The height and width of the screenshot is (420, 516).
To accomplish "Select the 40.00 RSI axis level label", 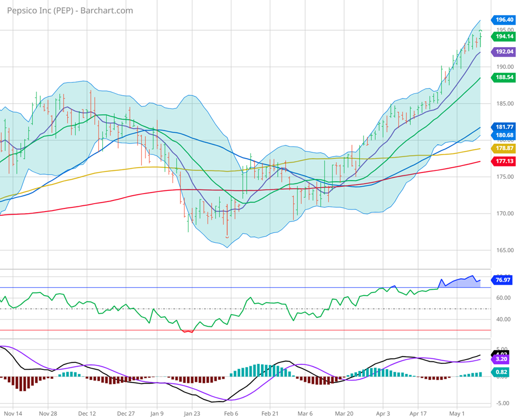I will 502,319.
